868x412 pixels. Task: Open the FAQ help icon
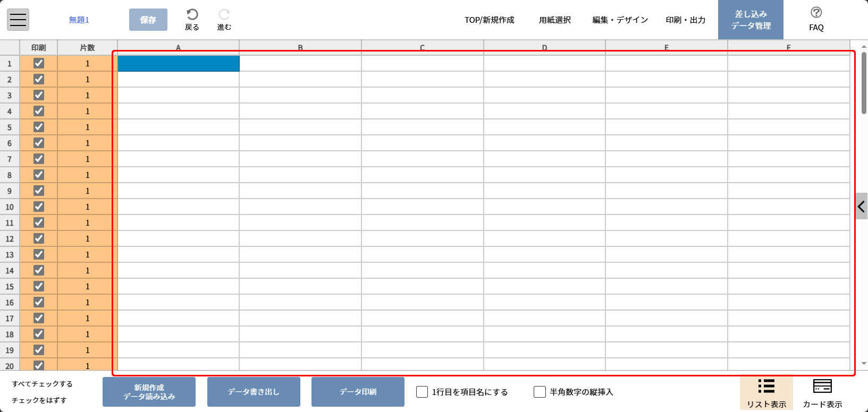pyautogui.click(x=816, y=13)
